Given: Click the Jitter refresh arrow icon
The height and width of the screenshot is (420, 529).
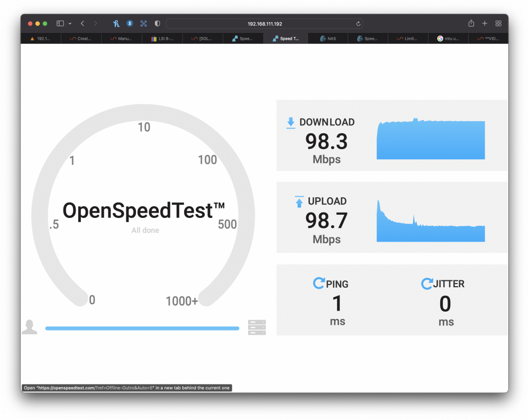Looking at the screenshot, I should (x=427, y=284).
